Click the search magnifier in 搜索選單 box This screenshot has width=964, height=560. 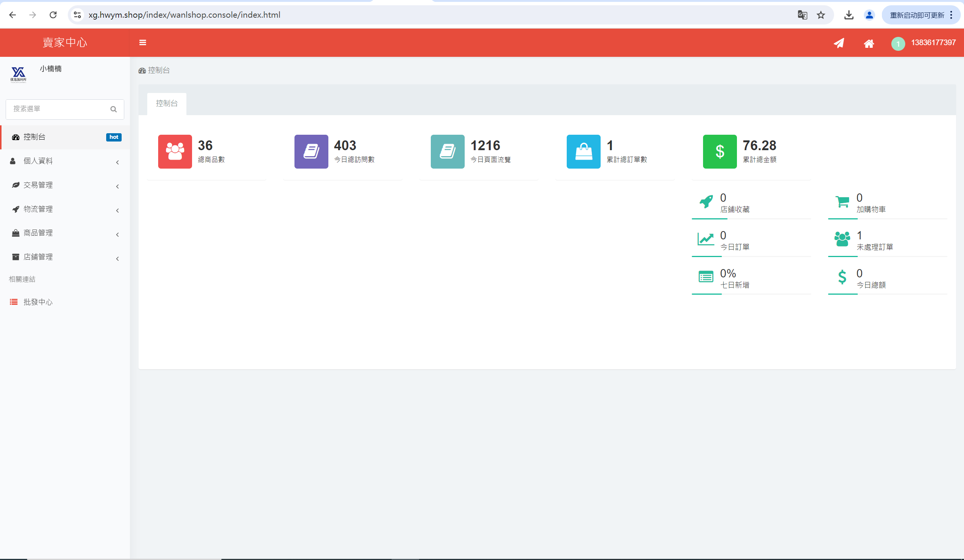click(x=113, y=109)
